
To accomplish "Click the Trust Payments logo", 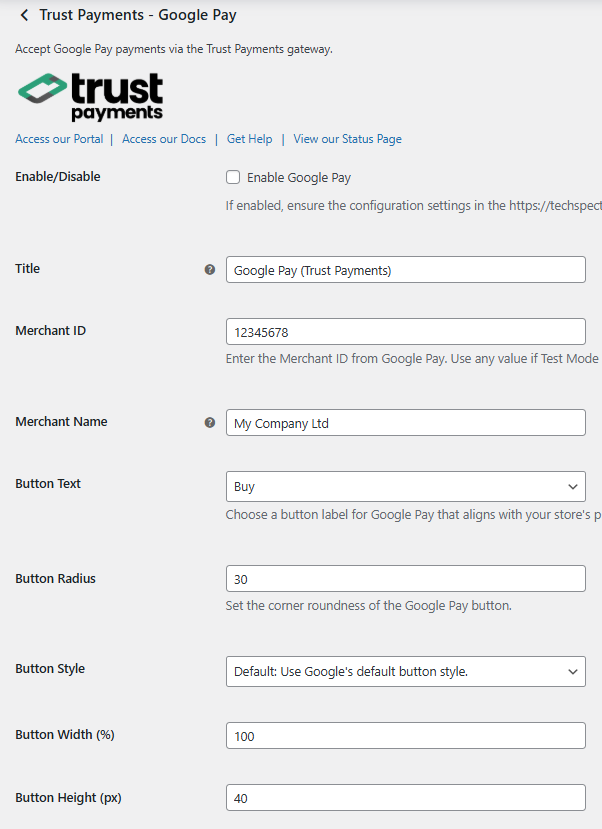I will (x=91, y=96).
